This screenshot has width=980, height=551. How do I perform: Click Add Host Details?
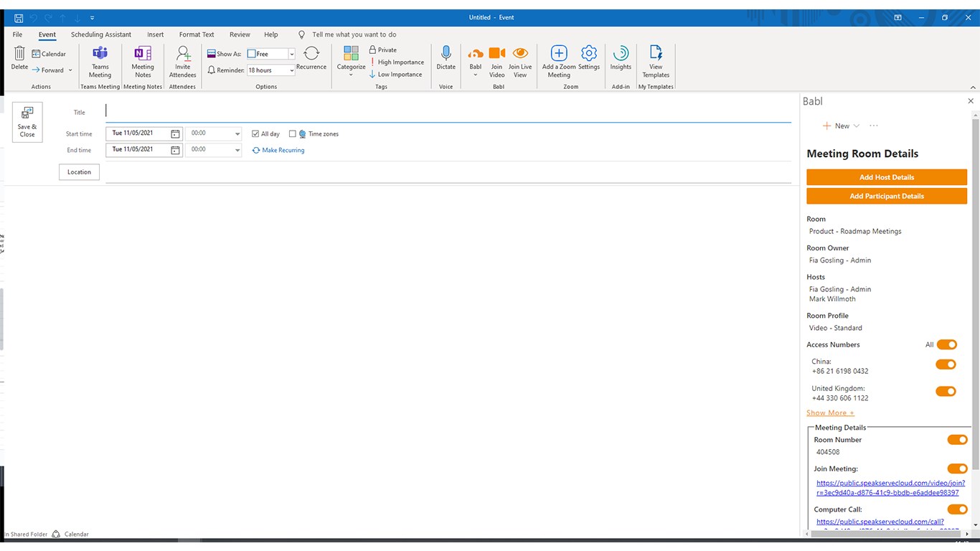tap(887, 177)
